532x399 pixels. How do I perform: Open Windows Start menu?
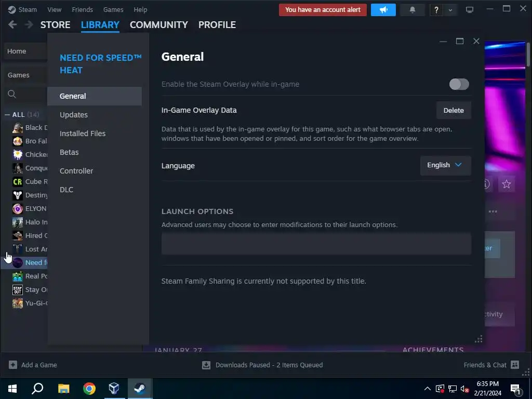pos(12,388)
